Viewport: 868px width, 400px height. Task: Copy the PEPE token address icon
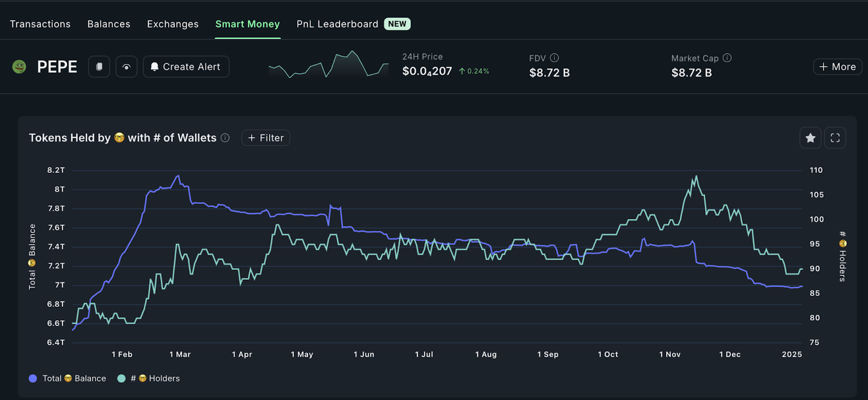(99, 67)
